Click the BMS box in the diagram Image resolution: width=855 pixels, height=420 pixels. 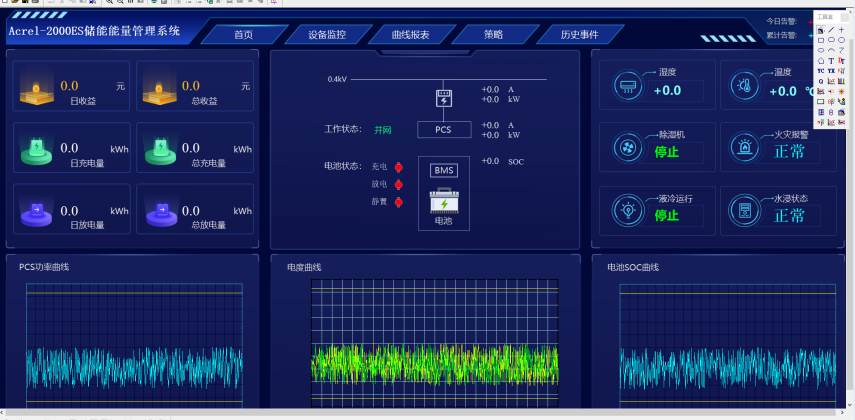pos(443,170)
